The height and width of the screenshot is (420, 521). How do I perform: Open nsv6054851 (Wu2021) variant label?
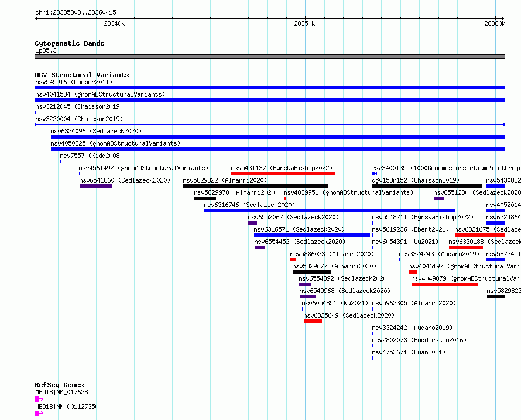pos(335,303)
